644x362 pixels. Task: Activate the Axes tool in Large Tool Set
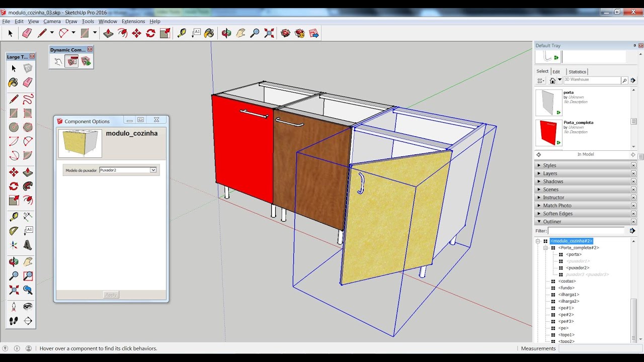(x=14, y=245)
